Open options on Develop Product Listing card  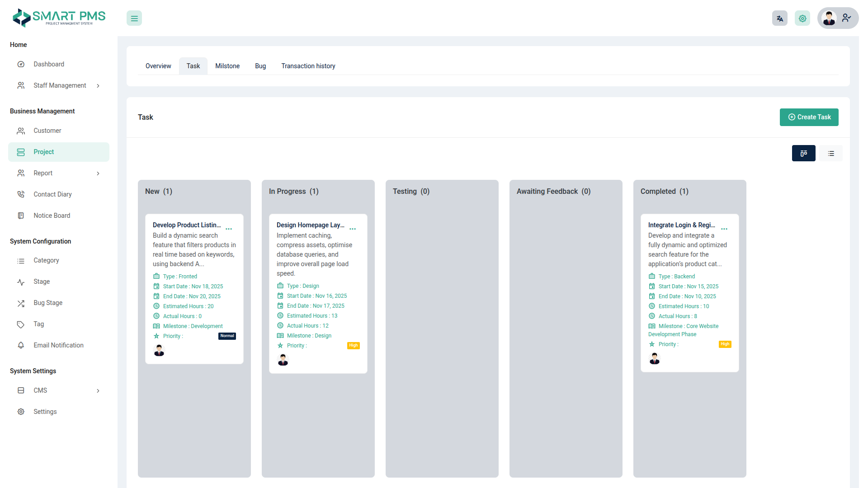click(x=229, y=229)
